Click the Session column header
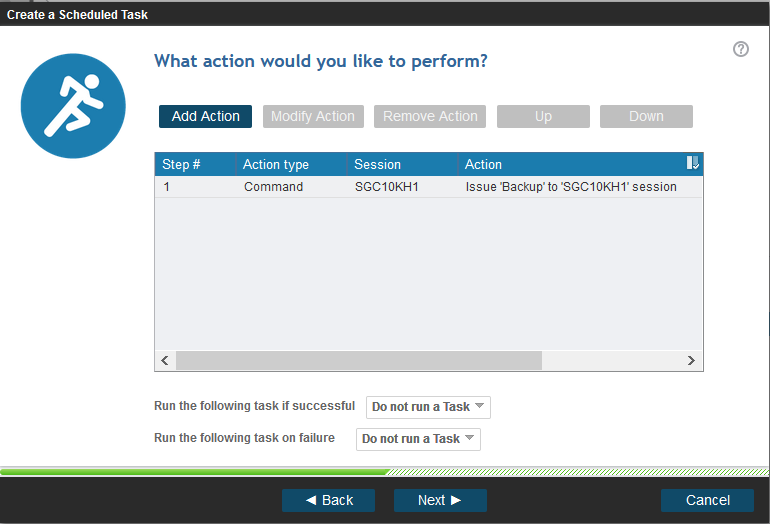The height and width of the screenshot is (524, 770). (401, 164)
